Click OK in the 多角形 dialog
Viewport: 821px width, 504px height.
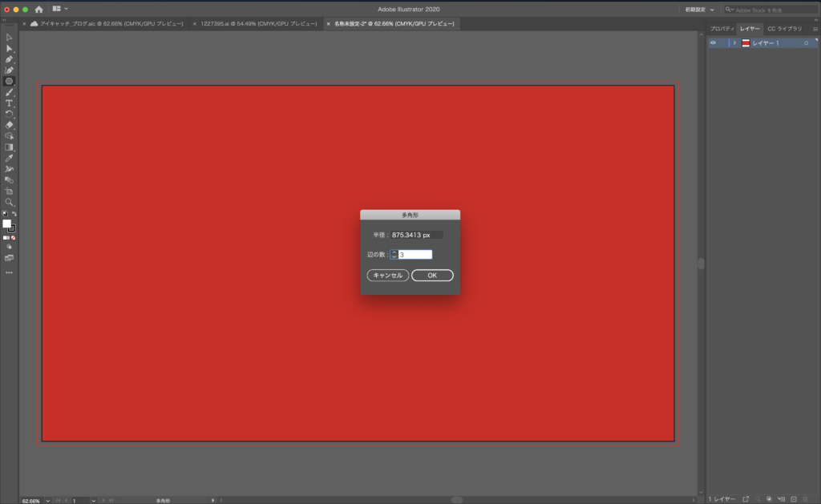pos(432,276)
